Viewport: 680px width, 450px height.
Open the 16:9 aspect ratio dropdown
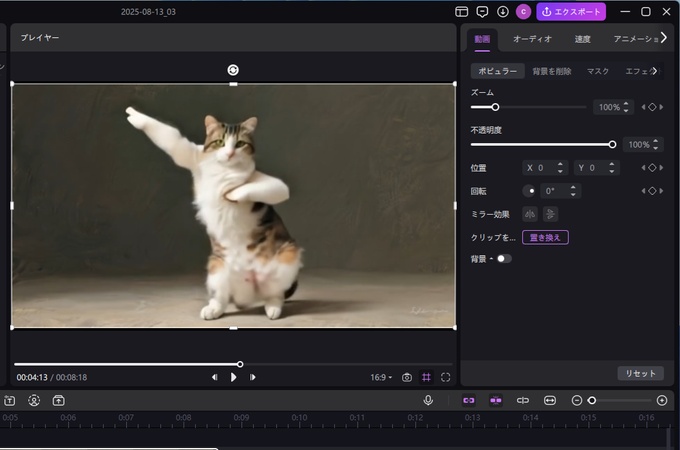(381, 377)
